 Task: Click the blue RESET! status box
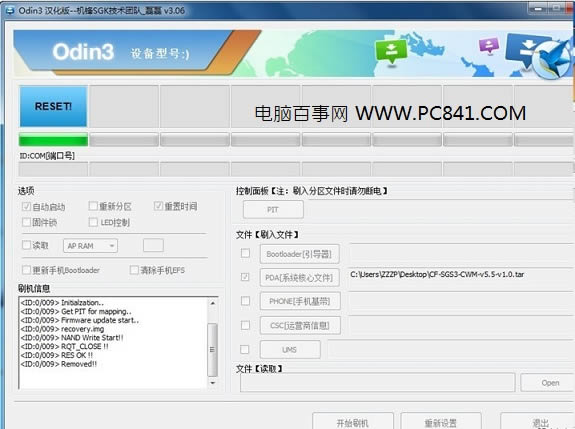click(54, 106)
